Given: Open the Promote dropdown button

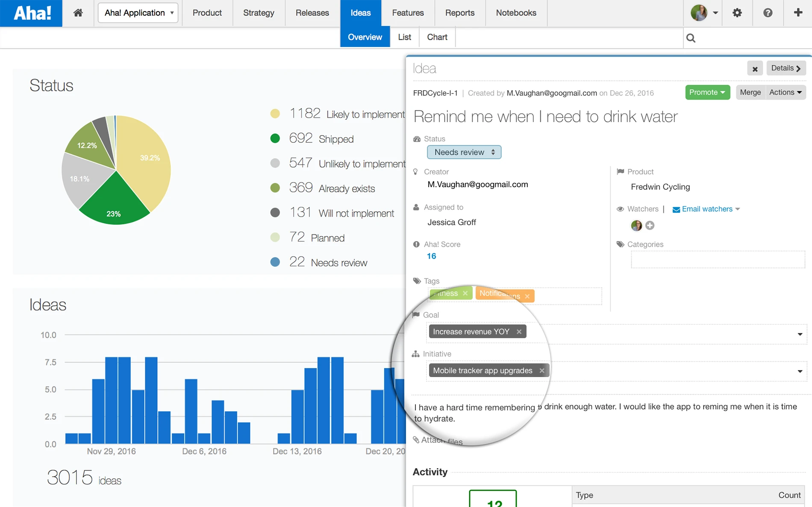Looking at the screenshot, I should point(707,92).
